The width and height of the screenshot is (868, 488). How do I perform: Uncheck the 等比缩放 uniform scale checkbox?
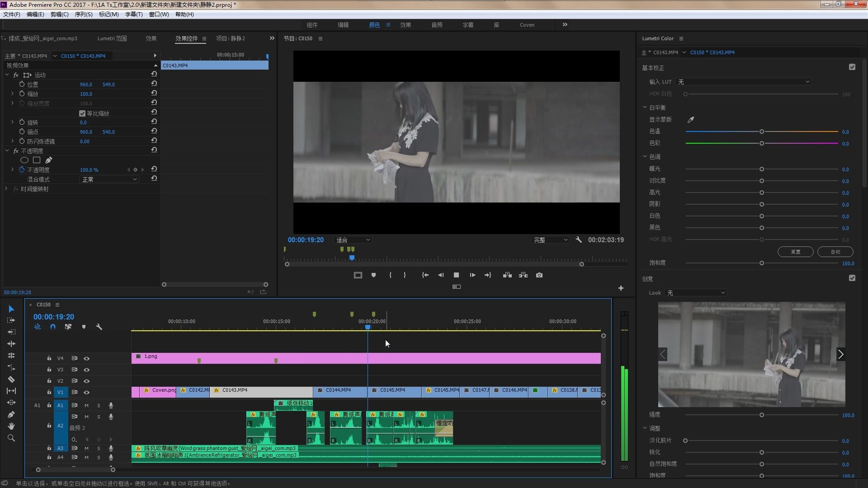[82, 113]
